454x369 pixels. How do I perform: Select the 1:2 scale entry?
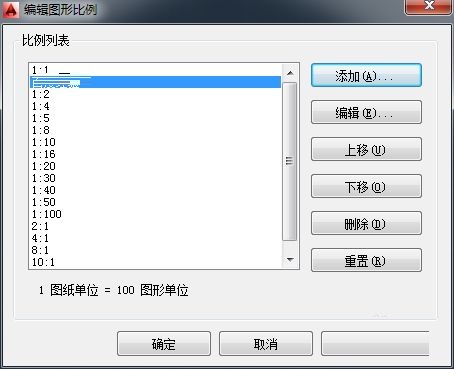click(155, 94)
